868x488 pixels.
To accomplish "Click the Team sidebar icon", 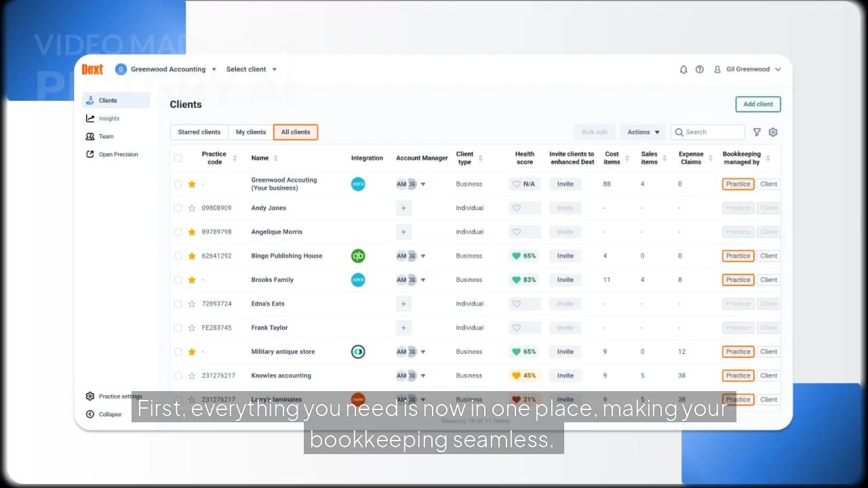I will click(x=90, y=136).
